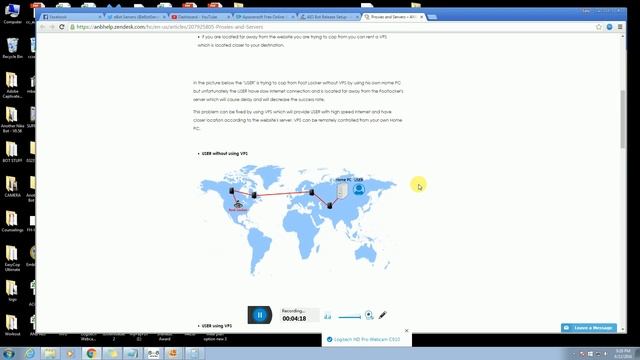Pause the screen recording

point(260,315)
